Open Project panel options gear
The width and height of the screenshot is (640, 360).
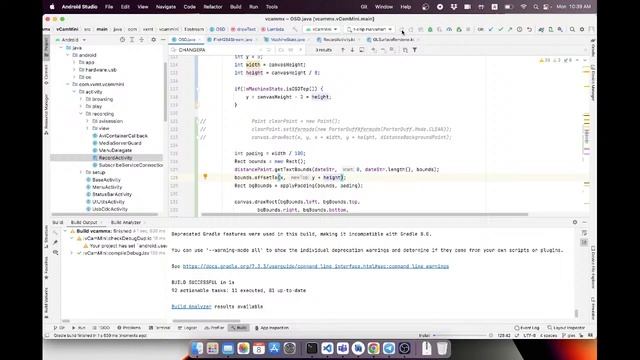click(153, 40)
